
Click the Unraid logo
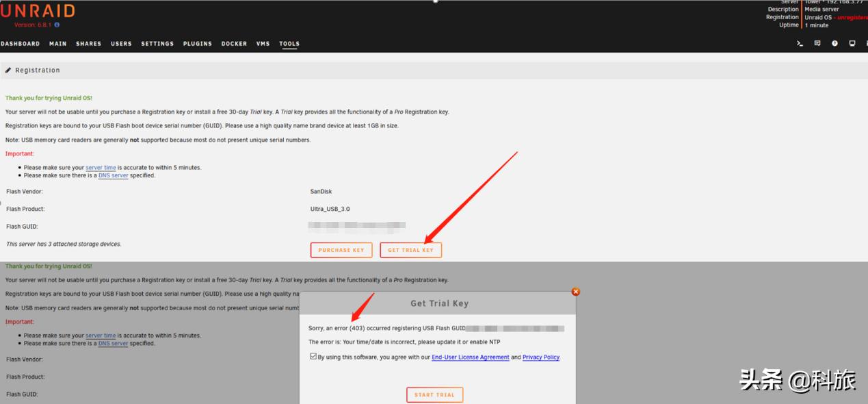(x=38, y=11)
